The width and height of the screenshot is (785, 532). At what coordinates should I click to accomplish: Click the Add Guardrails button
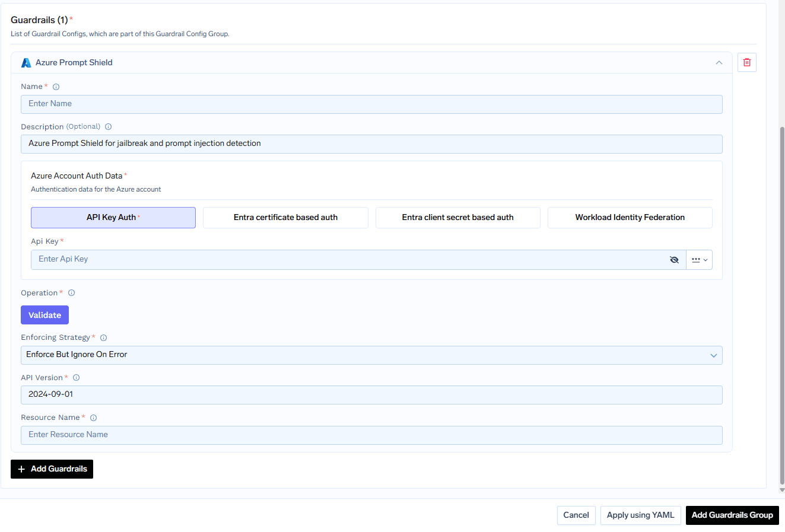(52, 469)
